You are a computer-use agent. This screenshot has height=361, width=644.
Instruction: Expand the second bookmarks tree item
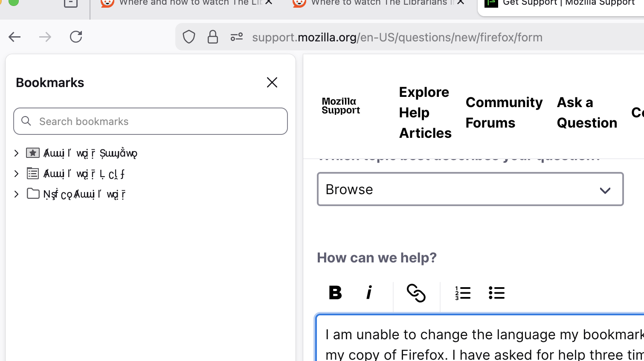(17, 174)
